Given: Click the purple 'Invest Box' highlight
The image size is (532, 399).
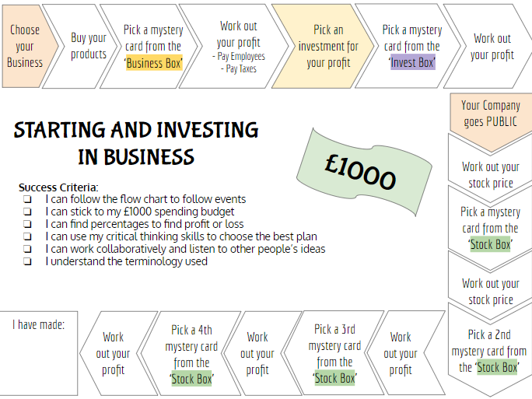Looking at the screenshot, I should (x=412, y=62).
